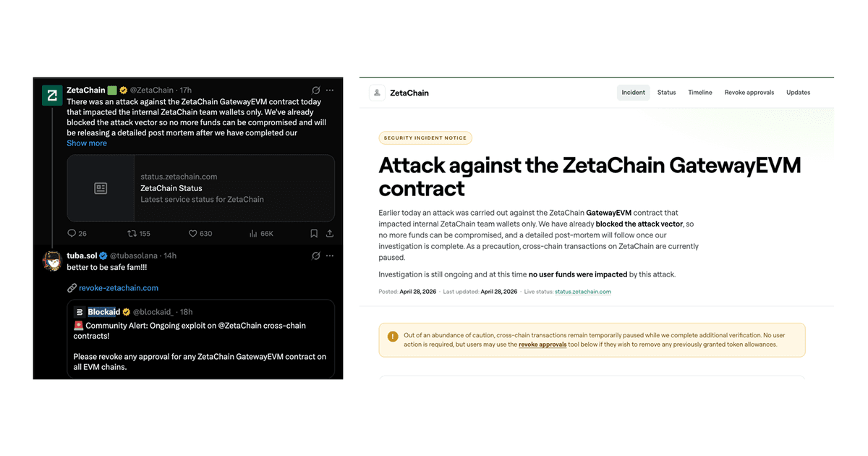Bookmark the ZetaChain tweet
The width and height of the screenshot is (868, 456).
point(314,234)
